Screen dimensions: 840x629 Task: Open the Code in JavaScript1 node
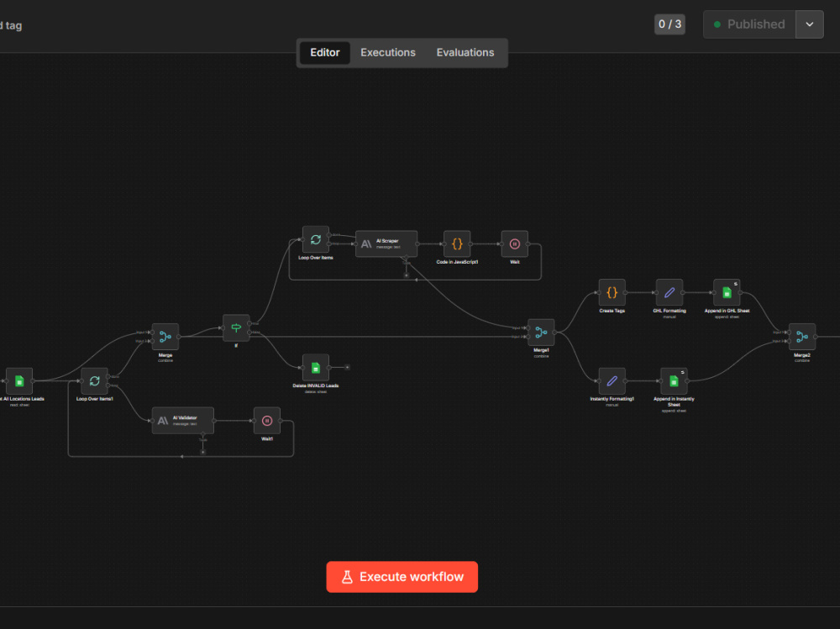pos(457,244)
